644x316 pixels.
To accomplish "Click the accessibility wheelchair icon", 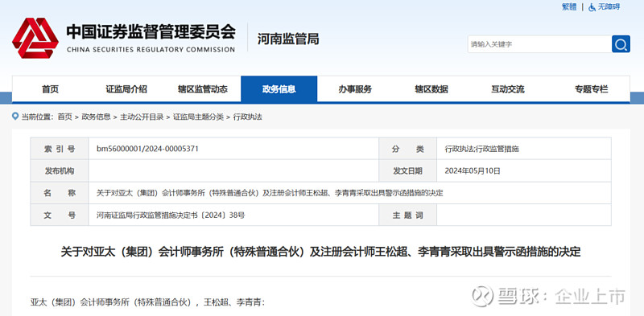I will click(592, 7).
